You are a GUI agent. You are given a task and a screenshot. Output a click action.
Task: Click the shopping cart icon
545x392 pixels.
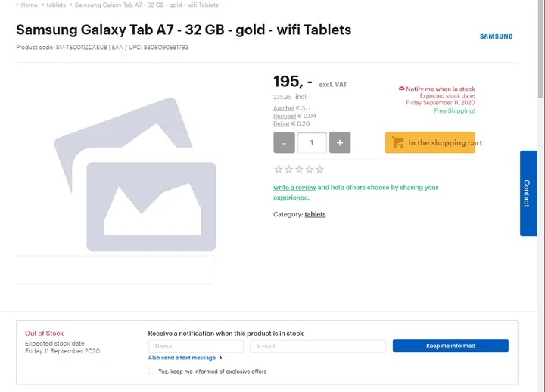pos(397,142)
